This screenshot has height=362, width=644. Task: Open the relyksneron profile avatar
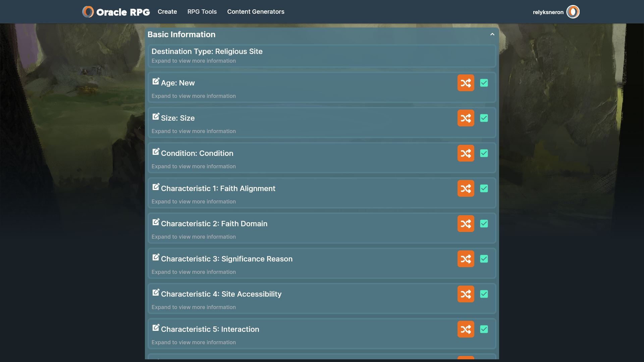pos(573,12)
